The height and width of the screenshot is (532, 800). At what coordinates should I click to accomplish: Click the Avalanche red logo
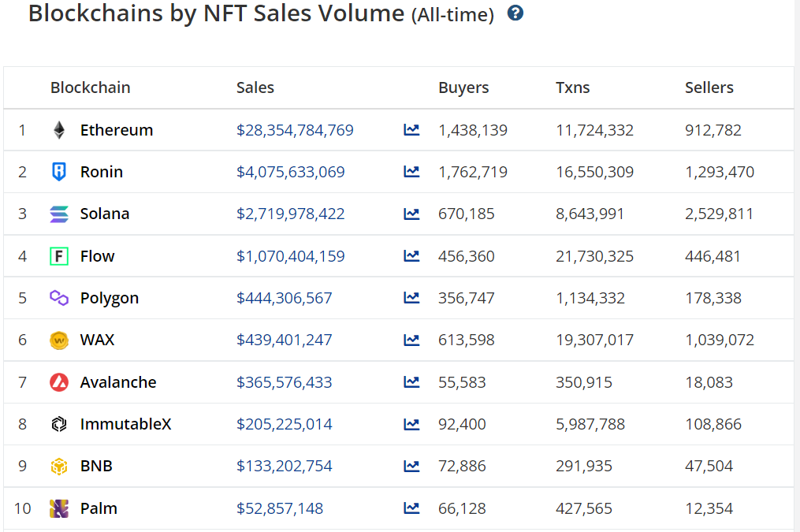(59, 382)
